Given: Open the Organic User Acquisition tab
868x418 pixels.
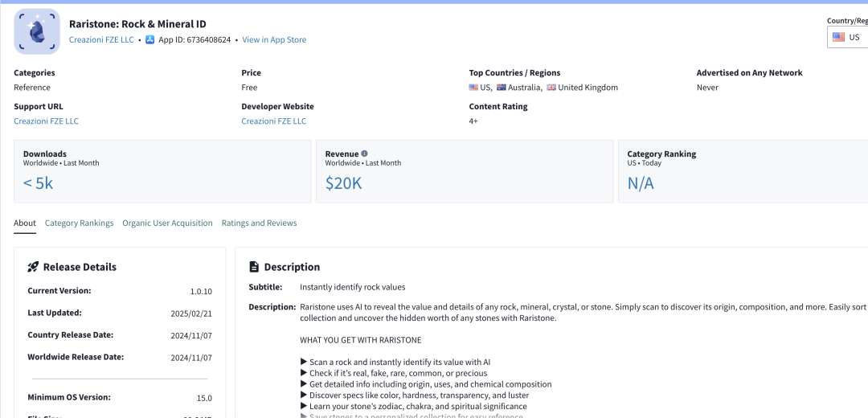Looking at the screenshot, I should coord(167,223).
